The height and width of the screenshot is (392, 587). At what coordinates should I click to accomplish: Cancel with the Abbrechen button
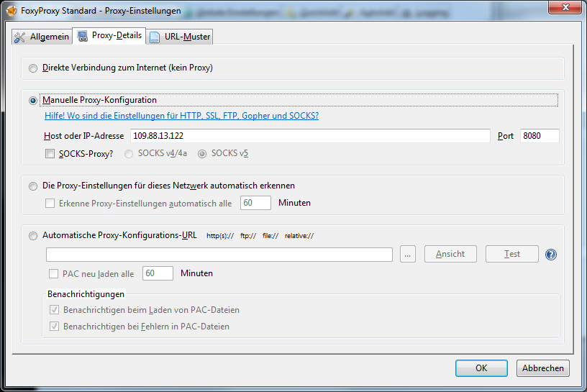pyautogui.click(x=543, y=368)
